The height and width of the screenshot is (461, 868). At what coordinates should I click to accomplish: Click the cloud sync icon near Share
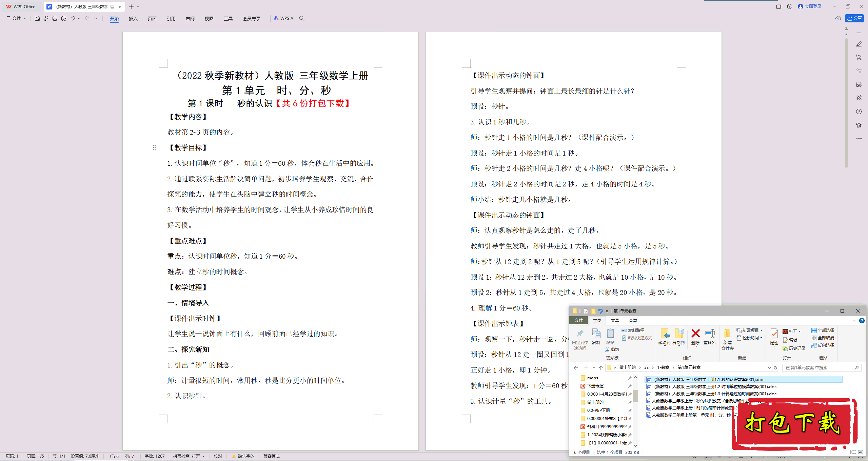coord(838,18)
